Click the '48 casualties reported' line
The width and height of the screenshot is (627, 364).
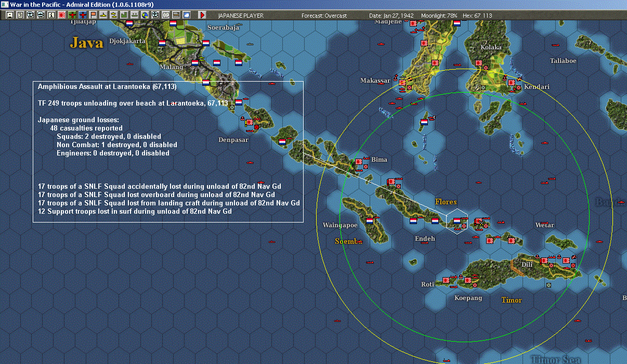[86, 128]
